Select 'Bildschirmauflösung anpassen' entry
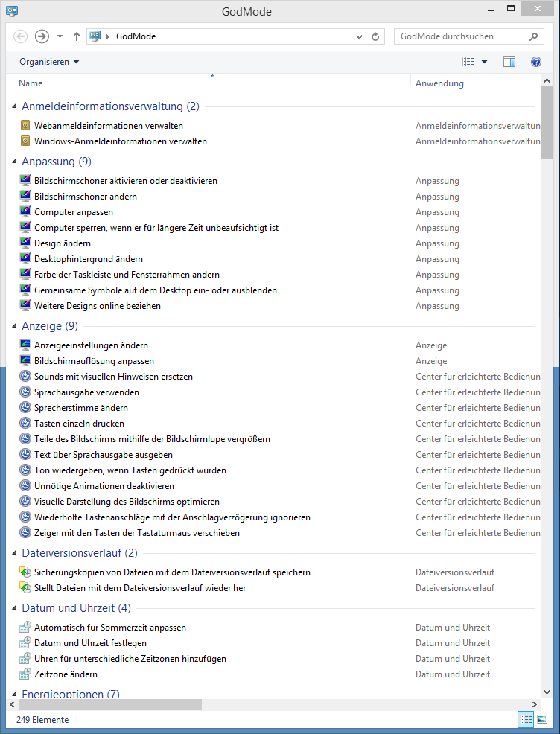The image size is (560, 734). (94, 361)
